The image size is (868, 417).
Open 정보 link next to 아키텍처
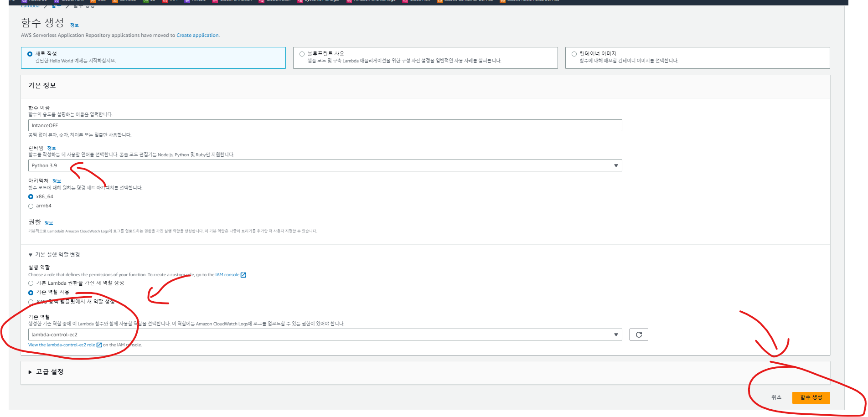(57, 181)
